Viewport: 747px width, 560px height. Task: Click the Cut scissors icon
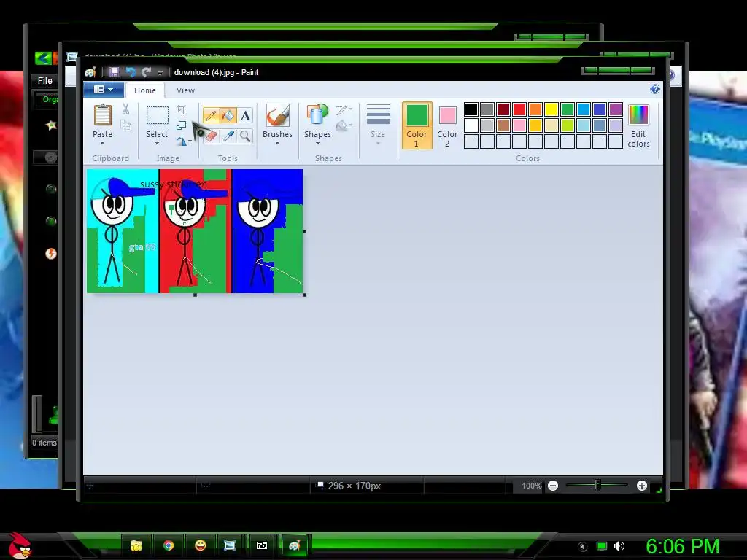(x=125, y=109)
